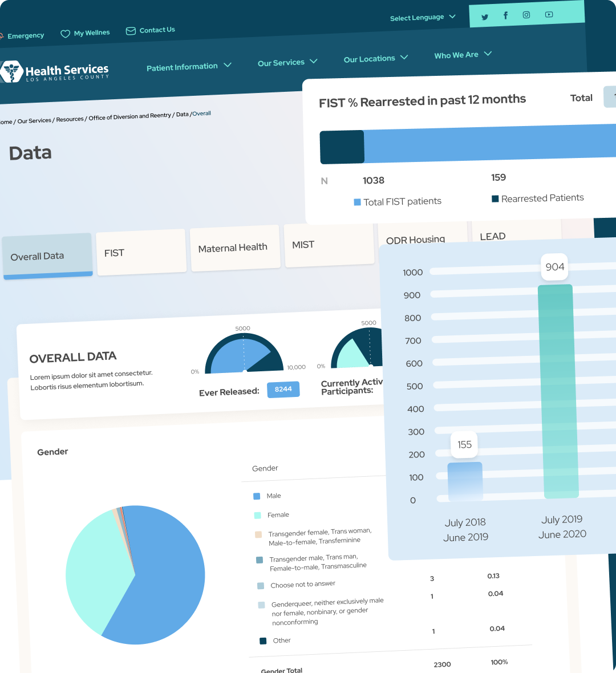Click the Health Services caduceus logo
Image resolution: width=616 pixels, height=673 pixels.
(x=11, y=72)
